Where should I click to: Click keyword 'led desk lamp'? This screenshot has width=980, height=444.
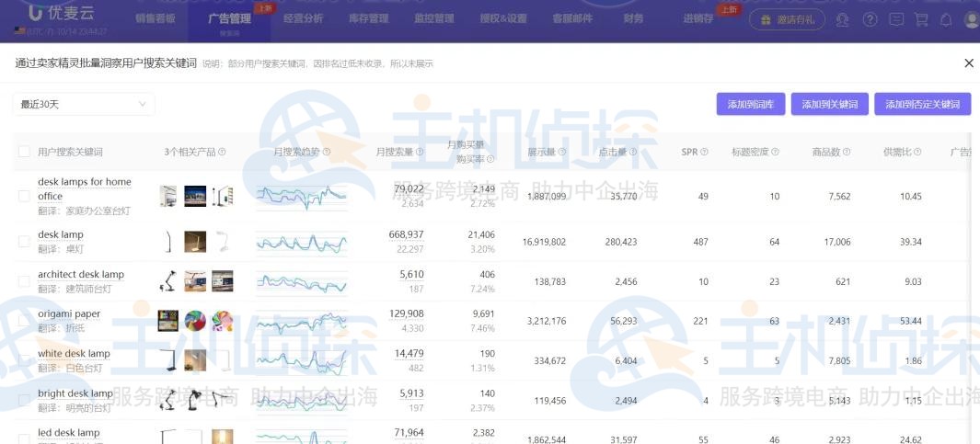pyautogui.click(x=69, y=433)
